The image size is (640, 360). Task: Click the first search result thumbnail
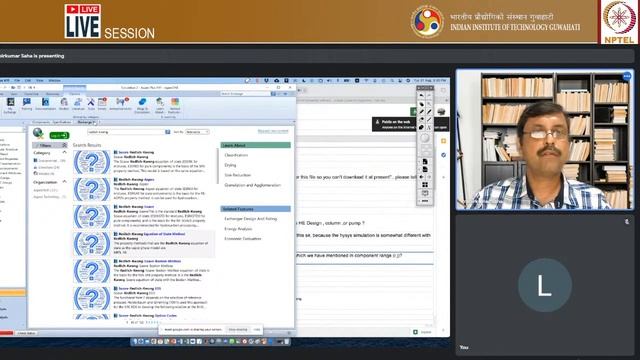(x=92, y=162)
